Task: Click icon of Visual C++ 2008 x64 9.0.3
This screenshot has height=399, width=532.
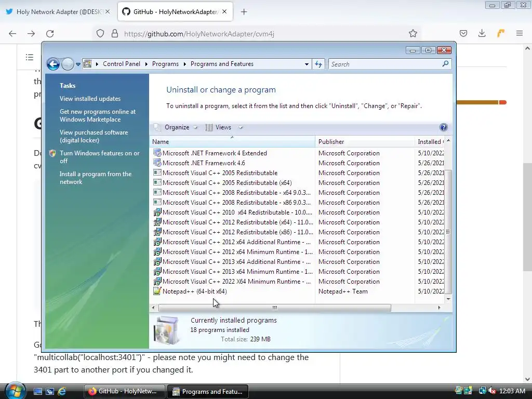Action: [157, 192]
